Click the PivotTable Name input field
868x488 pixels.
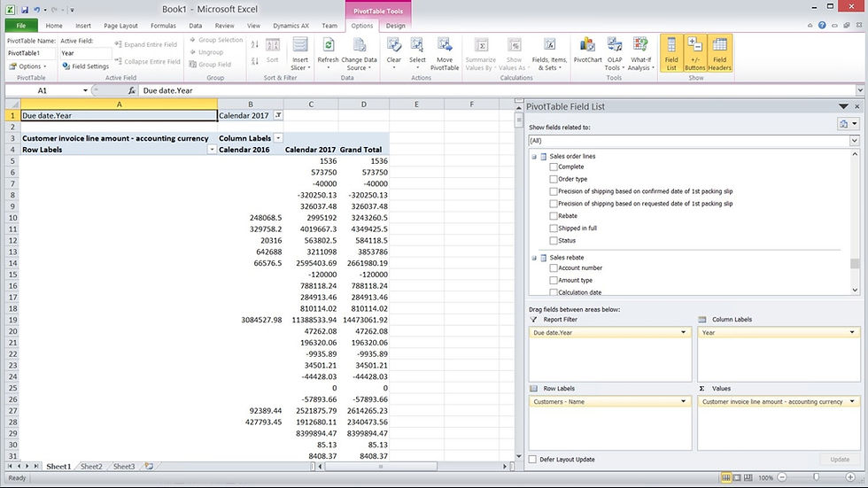tap(31, 53)
